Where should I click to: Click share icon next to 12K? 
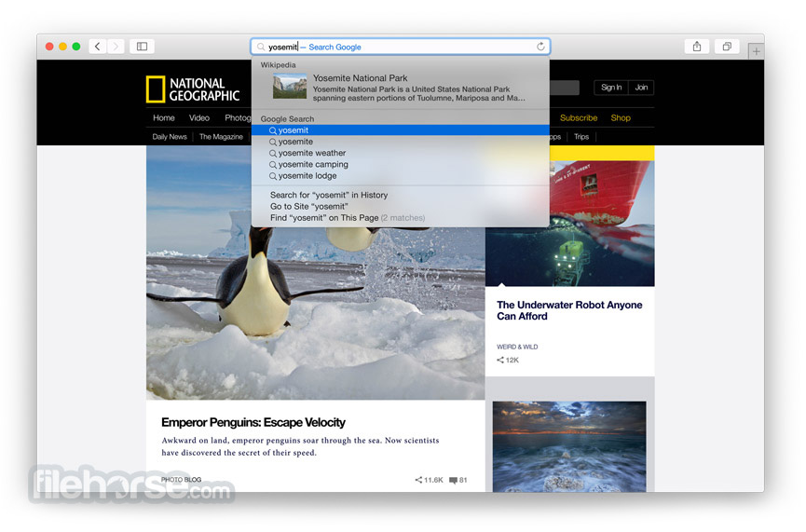click(x=500, y=360)
